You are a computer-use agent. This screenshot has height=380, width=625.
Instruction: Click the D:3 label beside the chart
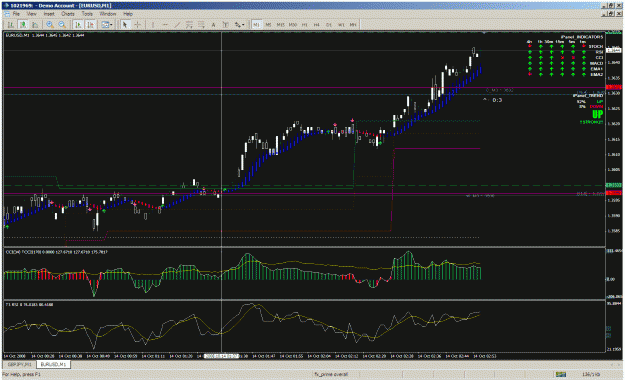coord(497,100)
